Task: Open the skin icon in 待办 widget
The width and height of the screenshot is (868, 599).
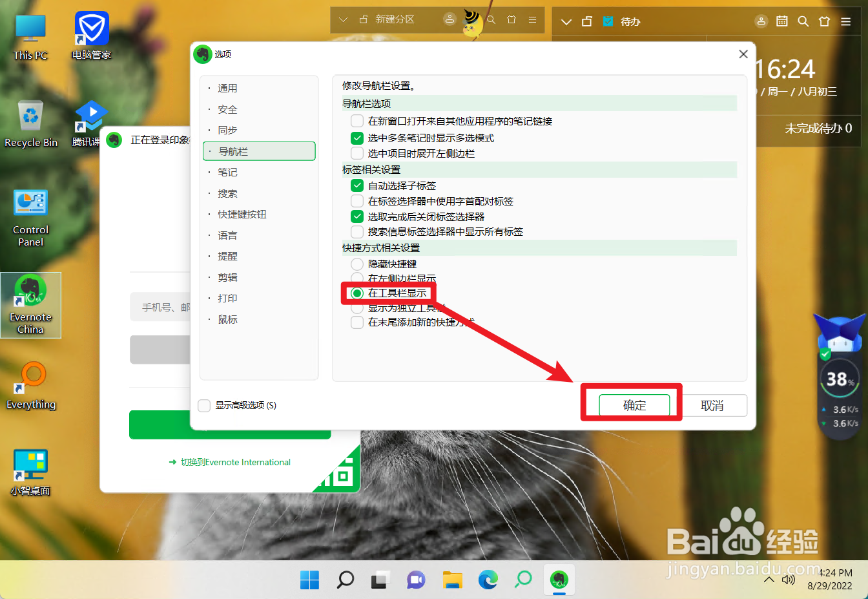Action: pos(824,21)
